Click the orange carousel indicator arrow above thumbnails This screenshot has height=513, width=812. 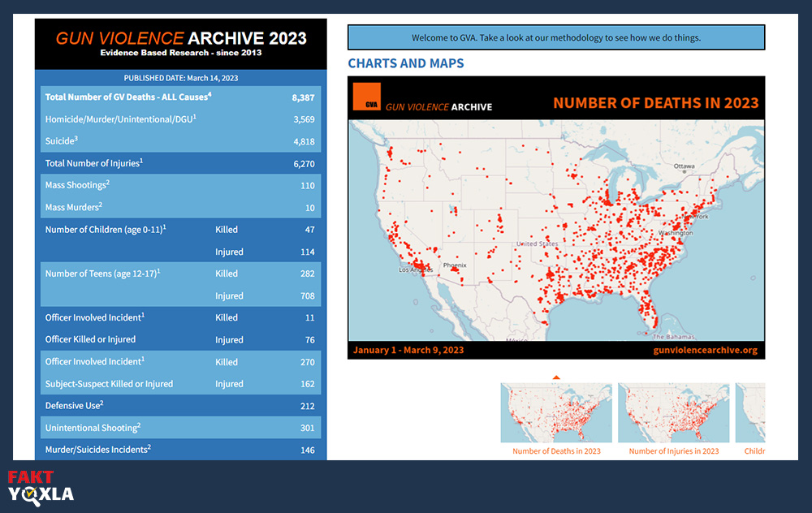(556, 377)
